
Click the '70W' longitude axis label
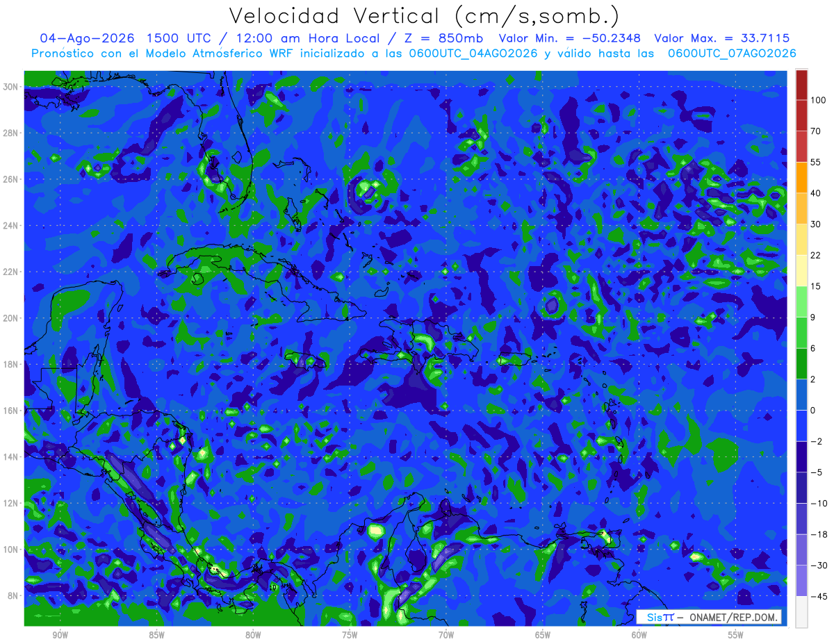tap(446, 635)
